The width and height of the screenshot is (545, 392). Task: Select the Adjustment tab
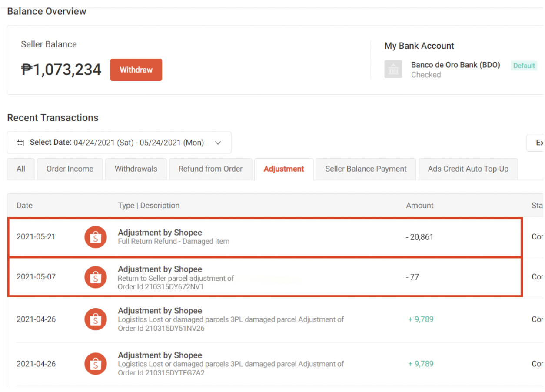pos(284,169)
